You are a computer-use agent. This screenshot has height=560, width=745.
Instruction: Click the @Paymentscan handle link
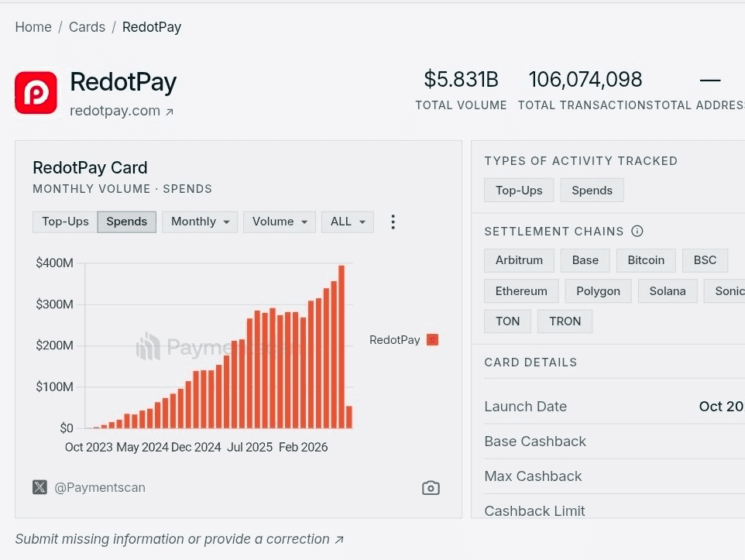[100, 488]
